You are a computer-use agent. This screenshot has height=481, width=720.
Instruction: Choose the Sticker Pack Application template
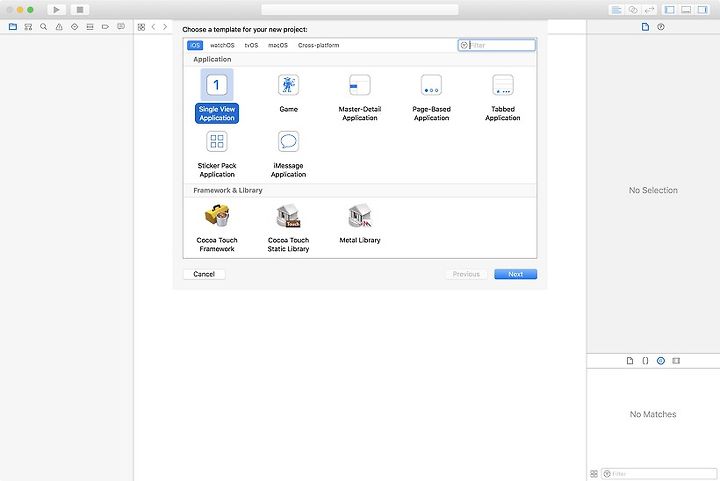pos(217,154)
